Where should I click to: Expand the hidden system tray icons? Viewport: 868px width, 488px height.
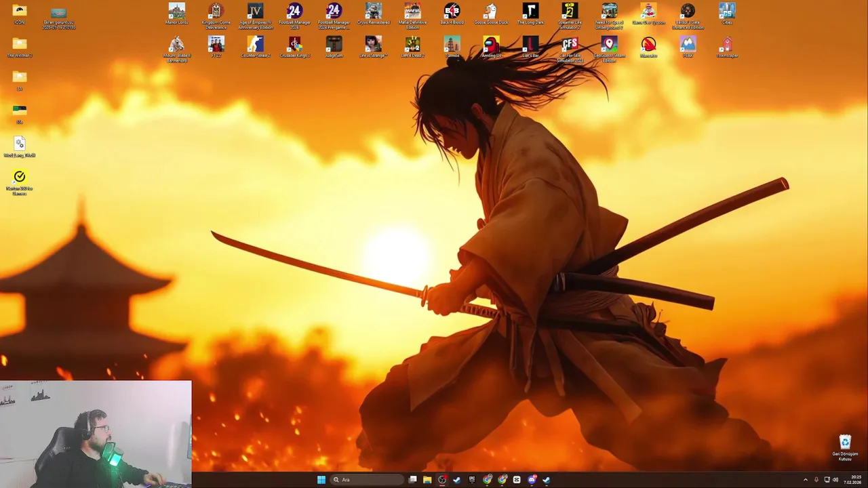(x=806, y=480)
